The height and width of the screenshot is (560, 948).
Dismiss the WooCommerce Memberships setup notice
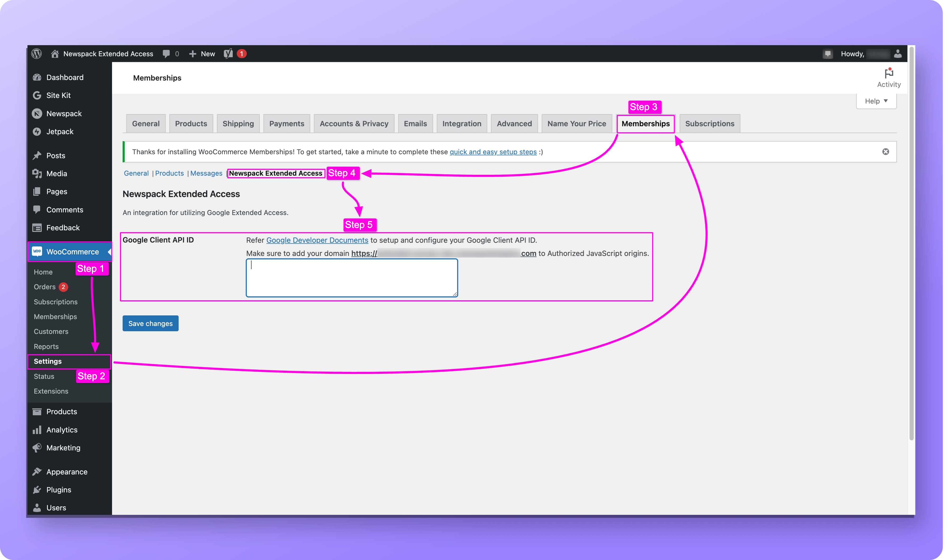coord(885,152)
